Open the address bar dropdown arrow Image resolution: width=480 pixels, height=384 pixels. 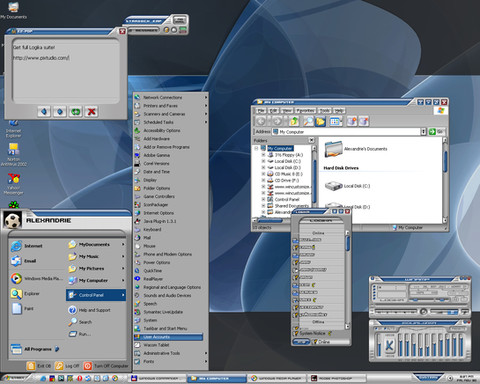point(423,132)
